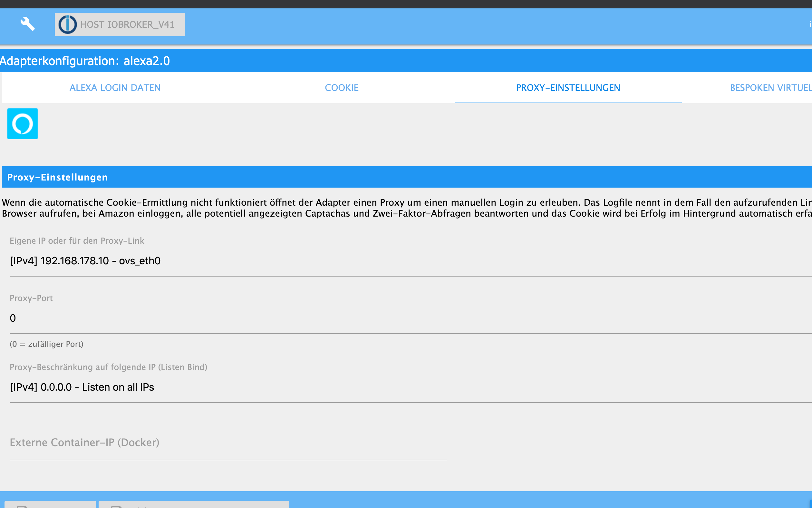This screenshot has width=812, height=508.
Task: Click the save and close button
Action: point(194,504)
